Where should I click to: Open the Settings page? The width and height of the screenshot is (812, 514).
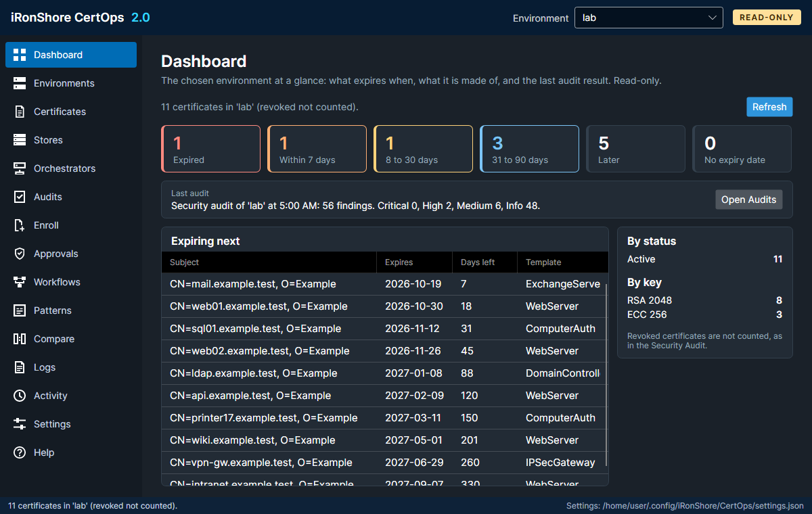point(71,424)
